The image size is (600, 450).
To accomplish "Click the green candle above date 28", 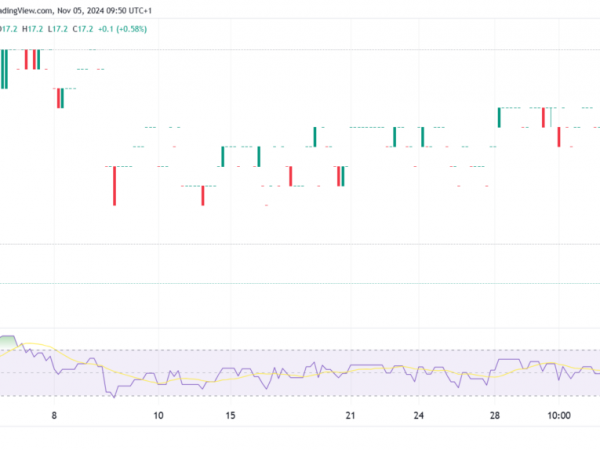I will point(499,117).
